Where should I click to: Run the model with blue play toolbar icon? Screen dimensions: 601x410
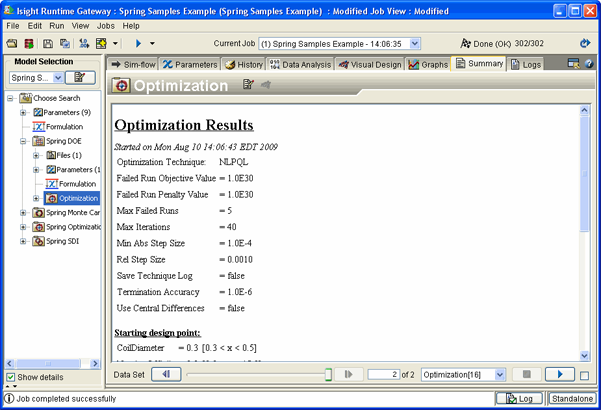click(138, 44)
